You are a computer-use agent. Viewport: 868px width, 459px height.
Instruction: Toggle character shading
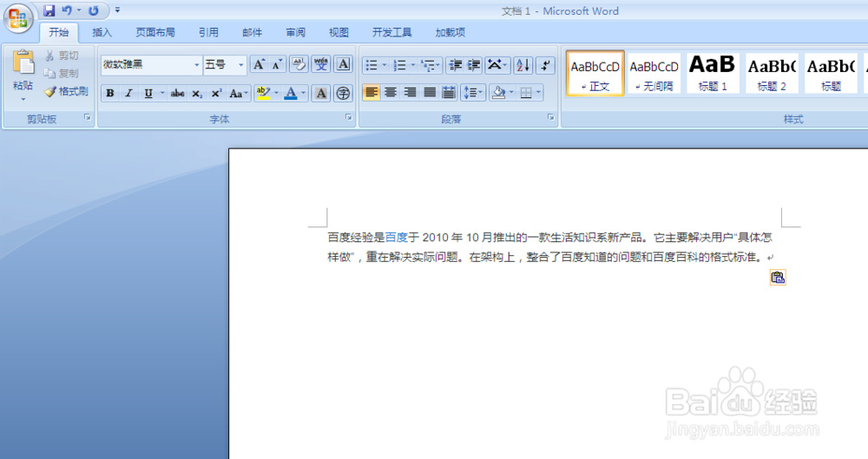click(321, 93)
